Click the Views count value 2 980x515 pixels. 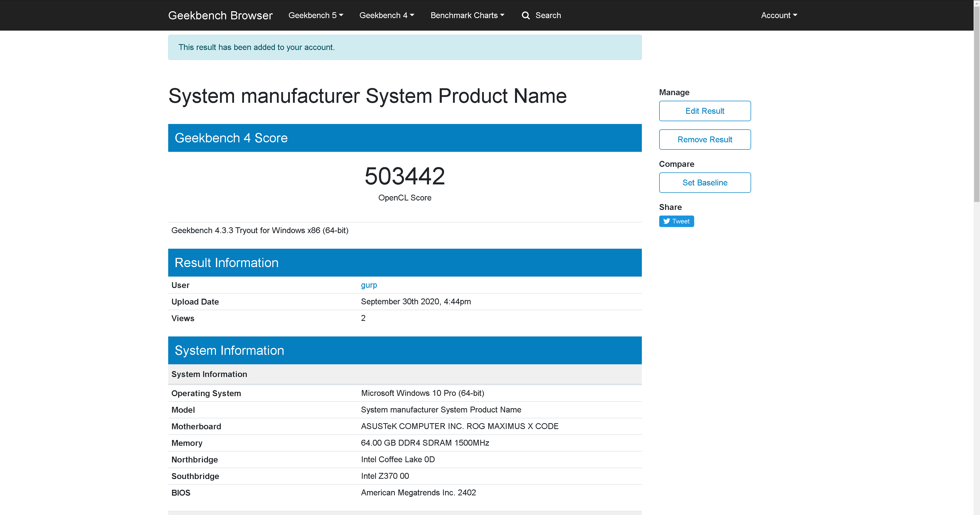point(363,318)
